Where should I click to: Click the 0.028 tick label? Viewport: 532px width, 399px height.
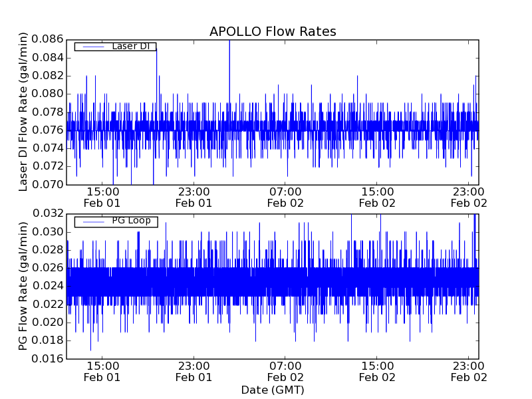click(47, 250)
